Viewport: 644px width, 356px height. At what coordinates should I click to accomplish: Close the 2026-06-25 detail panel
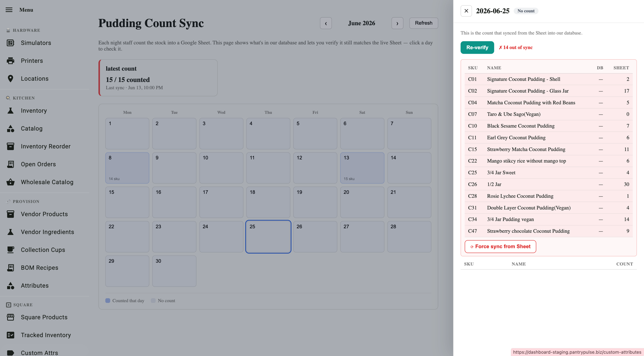[466, 11]
